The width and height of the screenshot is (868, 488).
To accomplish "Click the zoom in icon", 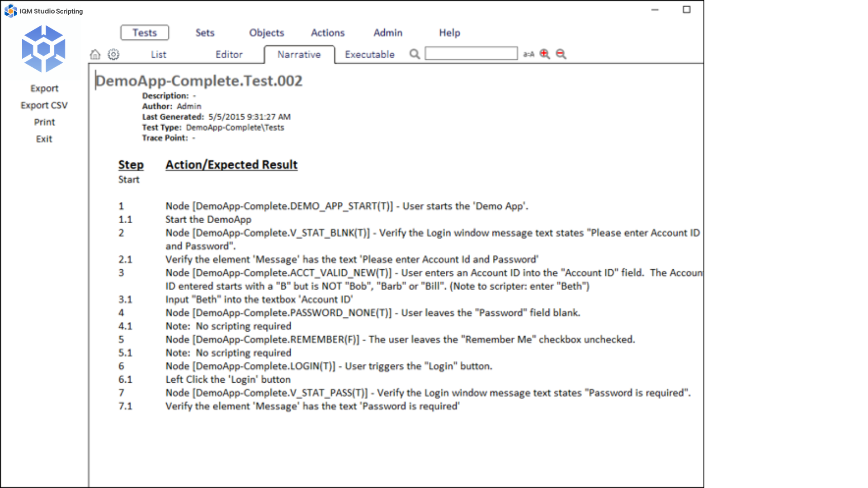I will click(545, 54).
